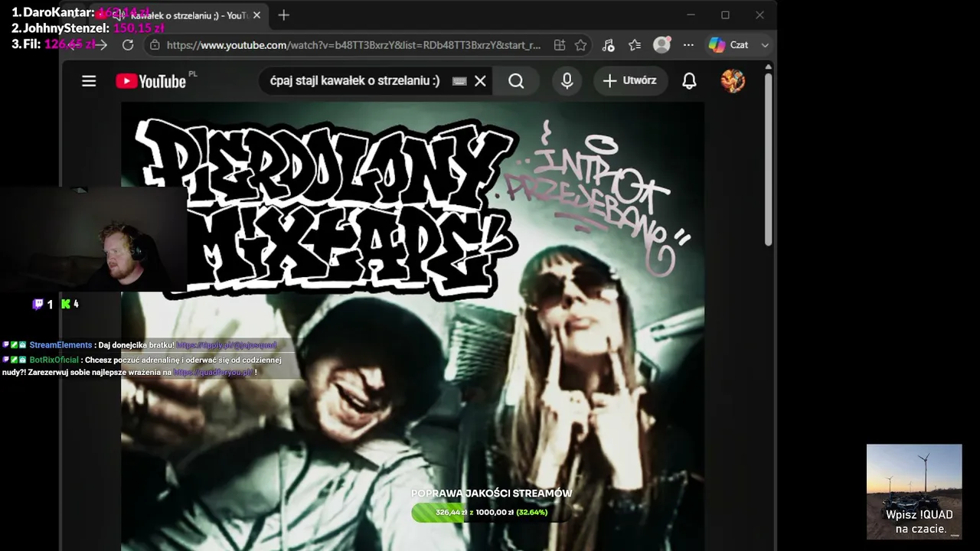View site information lock icon
980x551 pixels.
(155, 45)
